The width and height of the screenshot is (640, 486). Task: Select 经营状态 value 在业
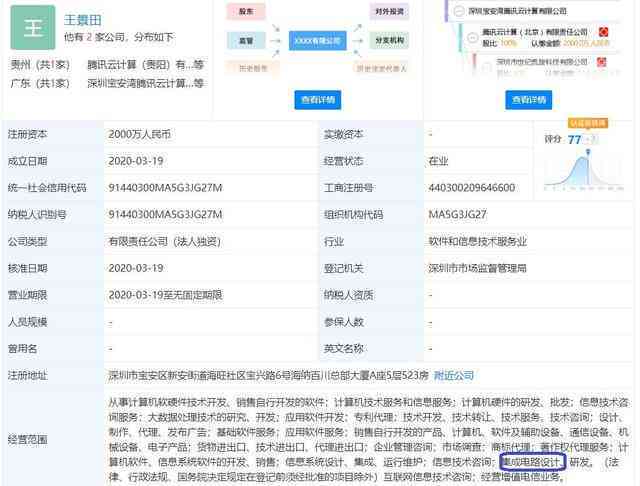438,161
